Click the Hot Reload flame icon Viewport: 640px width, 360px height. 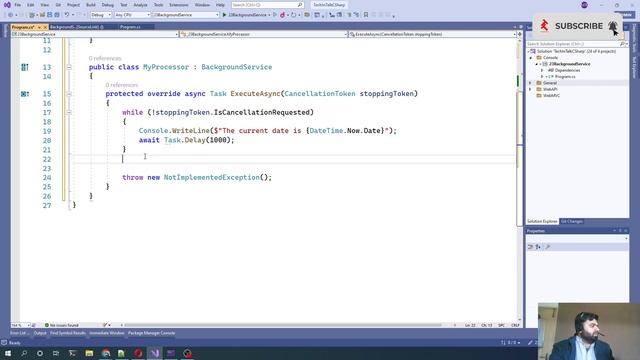[x=282, y=15]
